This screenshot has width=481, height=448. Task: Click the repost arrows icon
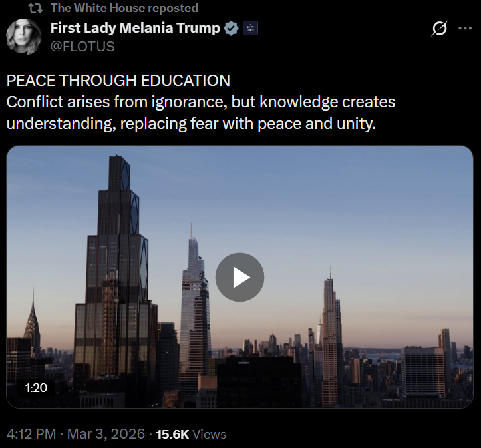[x=35, y=8]
